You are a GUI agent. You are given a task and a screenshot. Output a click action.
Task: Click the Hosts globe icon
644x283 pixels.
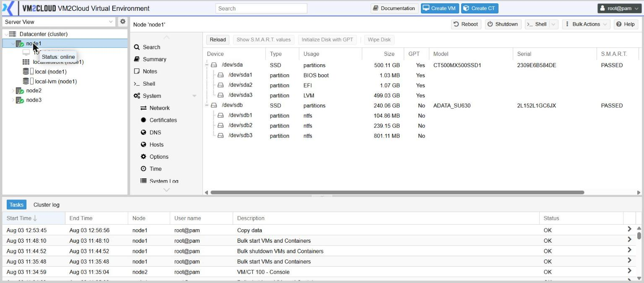143,144
